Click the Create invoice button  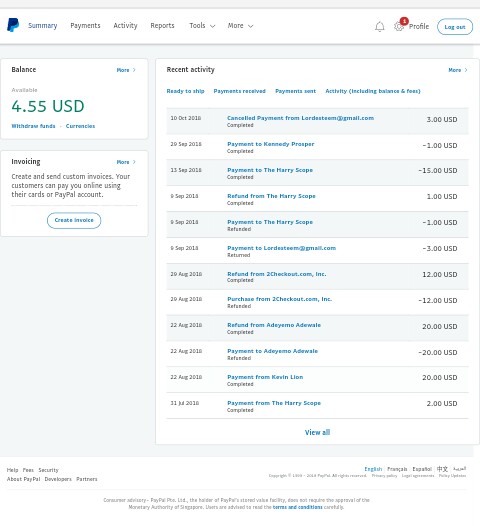pyautogui.click(x=74, y=220)
